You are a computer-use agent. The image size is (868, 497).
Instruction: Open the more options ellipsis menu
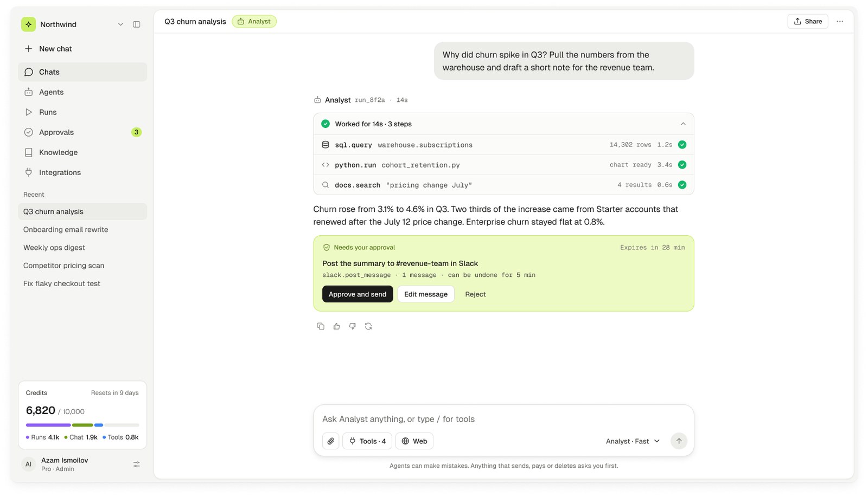pyautogui.click(x=840, y=22)
